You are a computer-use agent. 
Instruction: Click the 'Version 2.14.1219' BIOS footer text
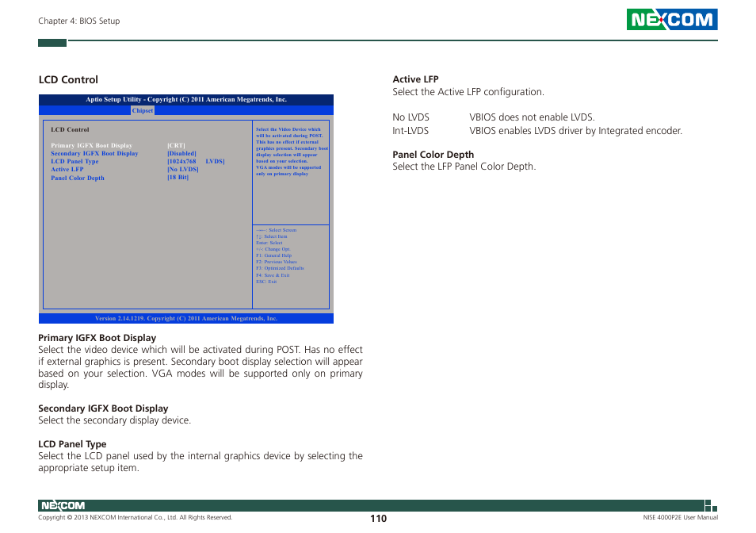(x=186, y=318)
